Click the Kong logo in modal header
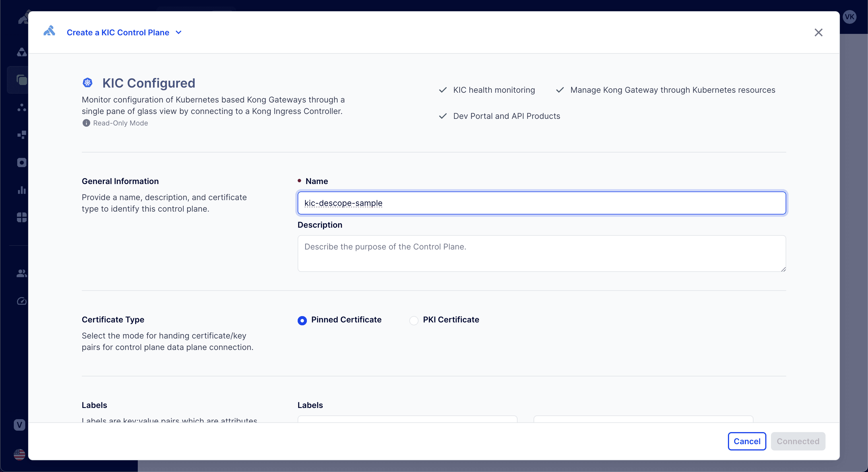The image size is (868, 472). coord(49,31)
